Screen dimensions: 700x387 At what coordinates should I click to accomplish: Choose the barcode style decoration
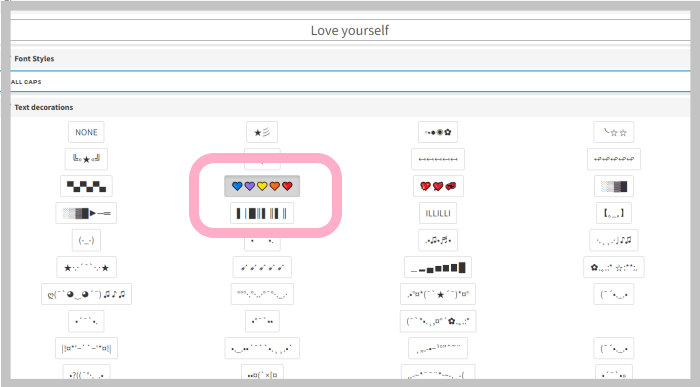click(x=262, y=213)
